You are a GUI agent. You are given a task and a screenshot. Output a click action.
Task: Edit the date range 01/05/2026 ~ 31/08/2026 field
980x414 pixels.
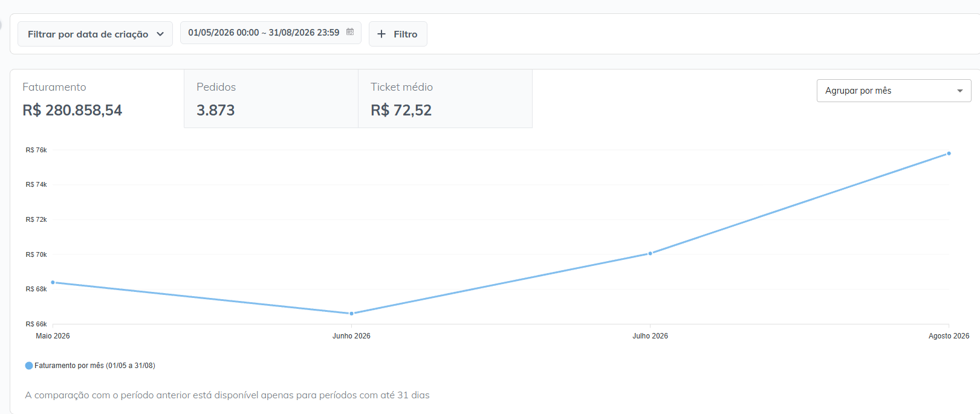[x=270, y=33]
